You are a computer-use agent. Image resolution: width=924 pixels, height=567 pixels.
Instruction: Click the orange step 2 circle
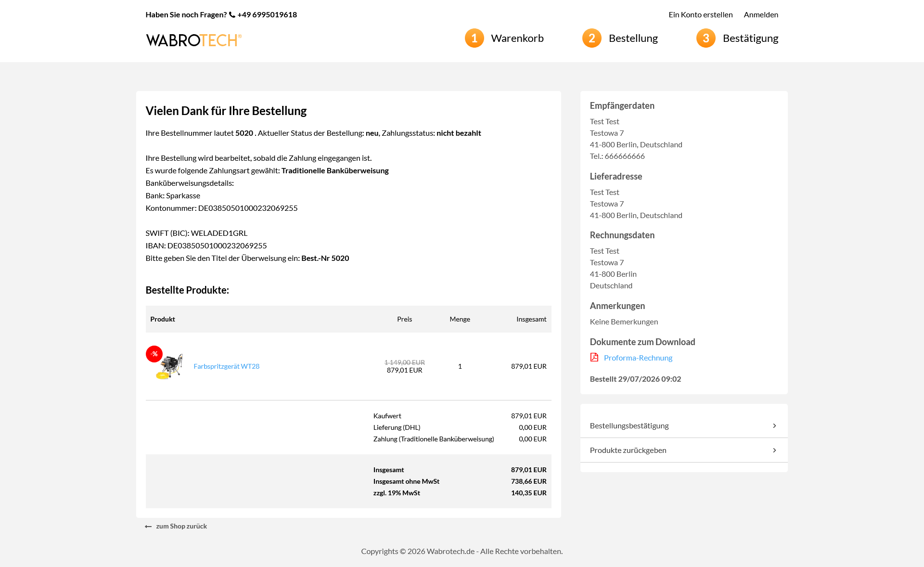click(592, 38)
